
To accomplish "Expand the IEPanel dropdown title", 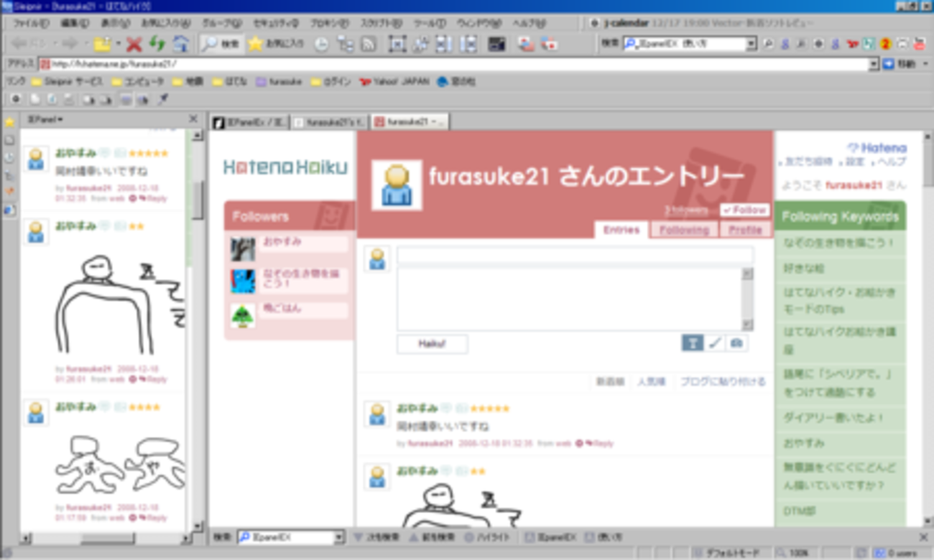I will coord(45,119).
